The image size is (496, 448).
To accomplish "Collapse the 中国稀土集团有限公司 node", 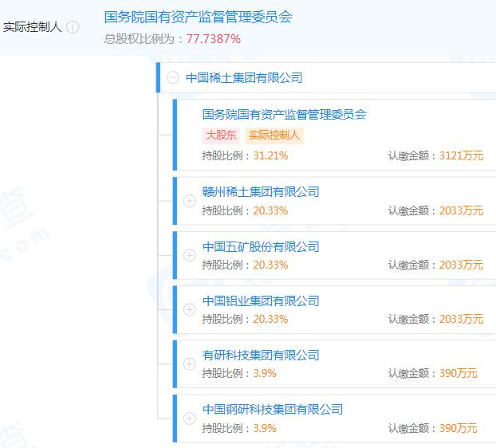I will point(173,77).
